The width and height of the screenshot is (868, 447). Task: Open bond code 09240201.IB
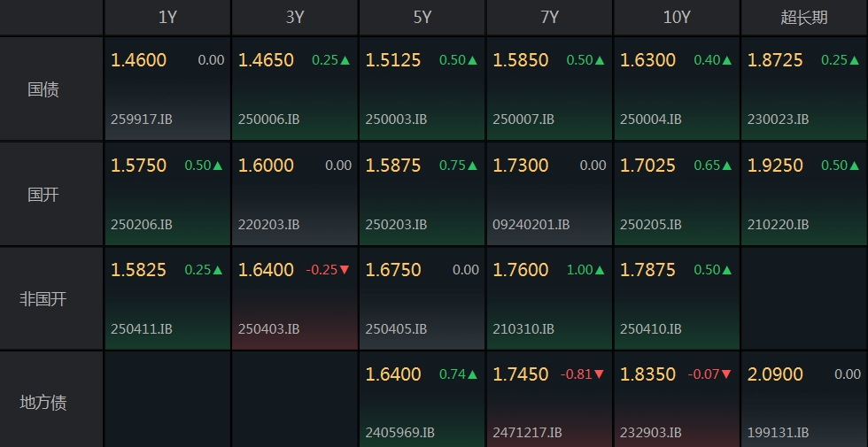(531, 224)
